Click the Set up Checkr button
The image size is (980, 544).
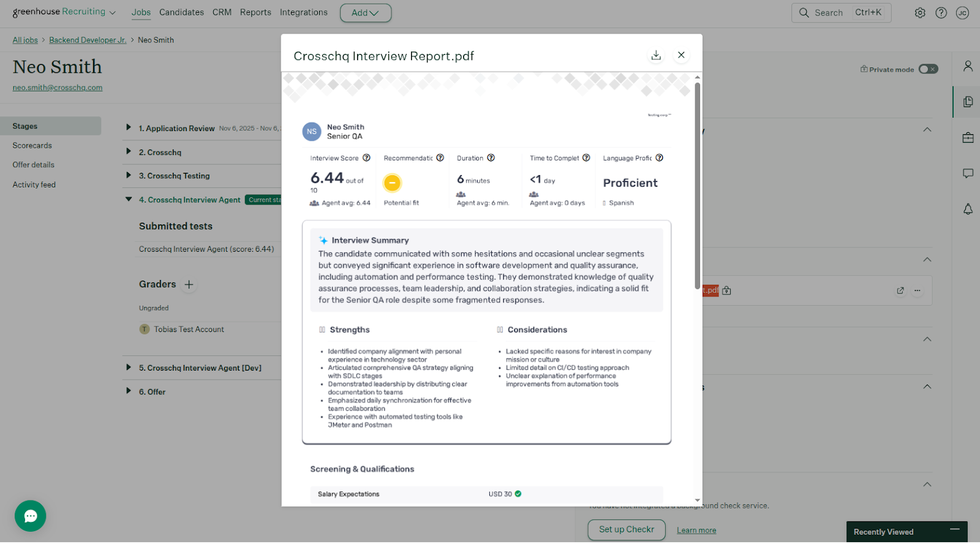coord(626,529)
